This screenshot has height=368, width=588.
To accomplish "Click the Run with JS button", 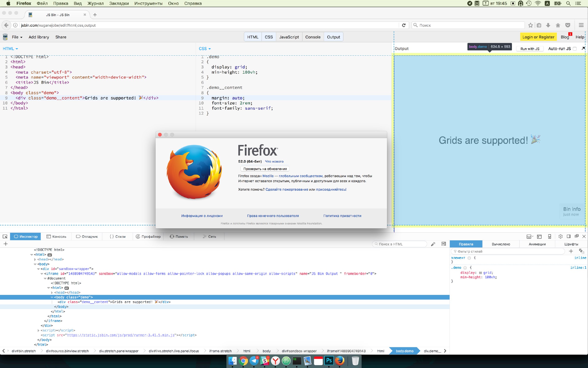I will pyautogui.click(x=530, y=49).
